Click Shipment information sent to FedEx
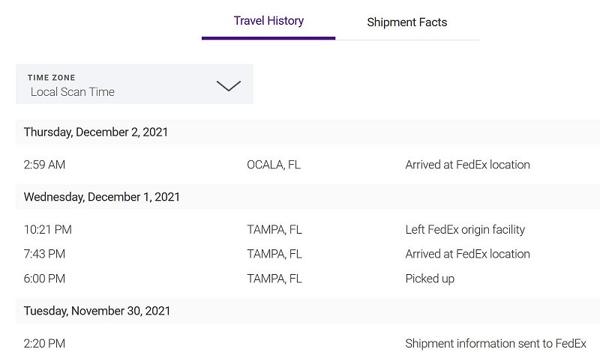 point(496,343)
